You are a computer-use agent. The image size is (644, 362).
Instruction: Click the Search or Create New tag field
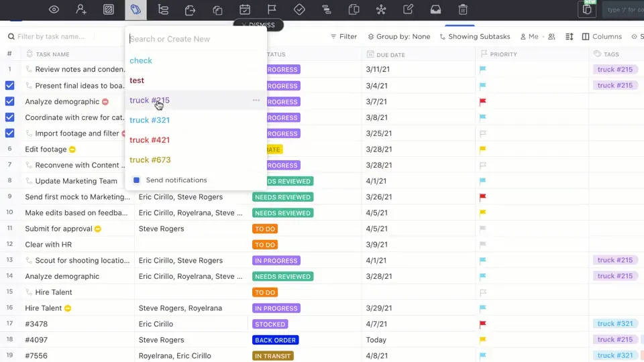tap(195, 39)
